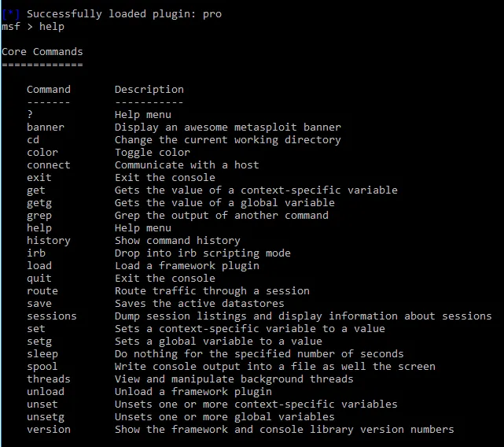Click the 'Successfully loaded plugin: pro' message
Viewport: 504px width, 447px height.
point(124,14)
